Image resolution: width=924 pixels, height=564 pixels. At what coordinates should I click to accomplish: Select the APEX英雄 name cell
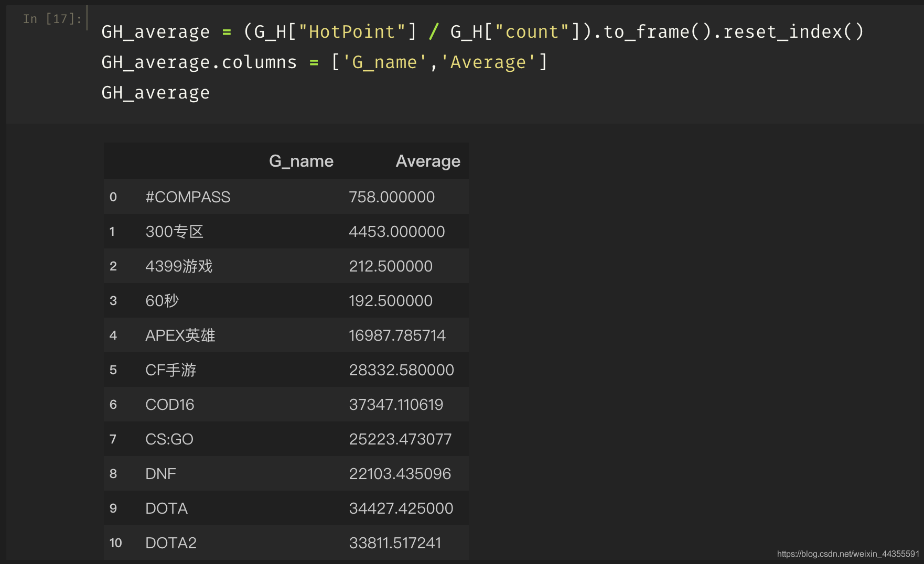pyautogui.click(x=180, y=335)
